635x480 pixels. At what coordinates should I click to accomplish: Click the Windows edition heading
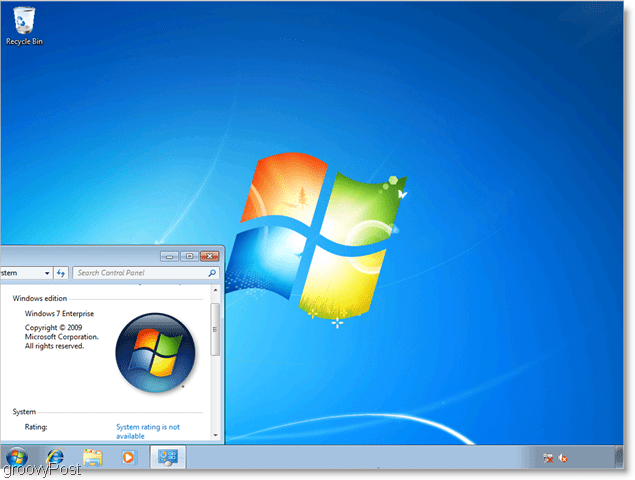coord(40,299)
